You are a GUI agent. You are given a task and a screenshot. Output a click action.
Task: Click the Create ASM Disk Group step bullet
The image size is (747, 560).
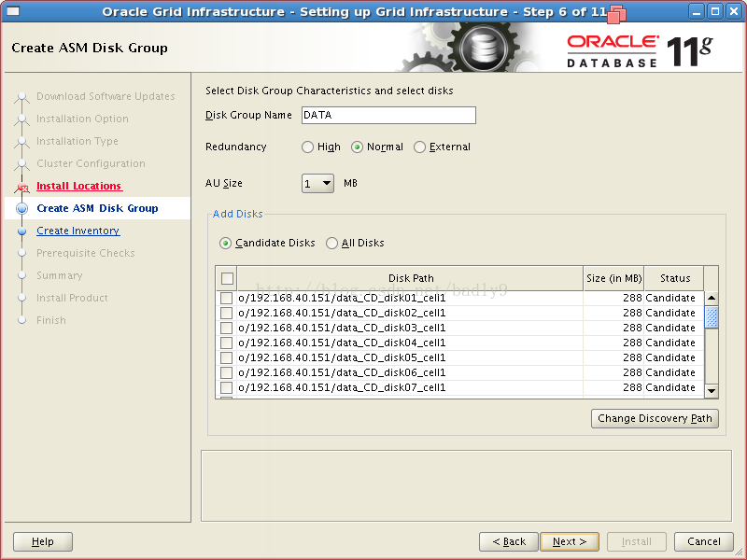[x=21, y=208]
